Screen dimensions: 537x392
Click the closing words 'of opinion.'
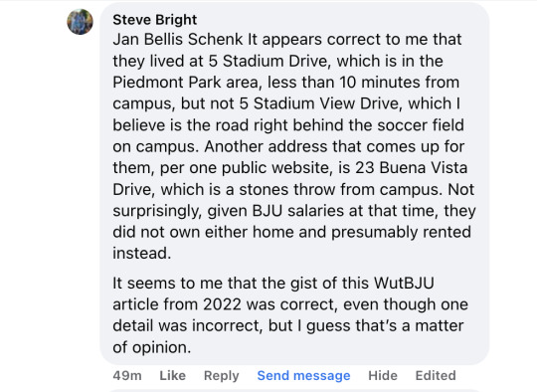(x=152, y=347)
